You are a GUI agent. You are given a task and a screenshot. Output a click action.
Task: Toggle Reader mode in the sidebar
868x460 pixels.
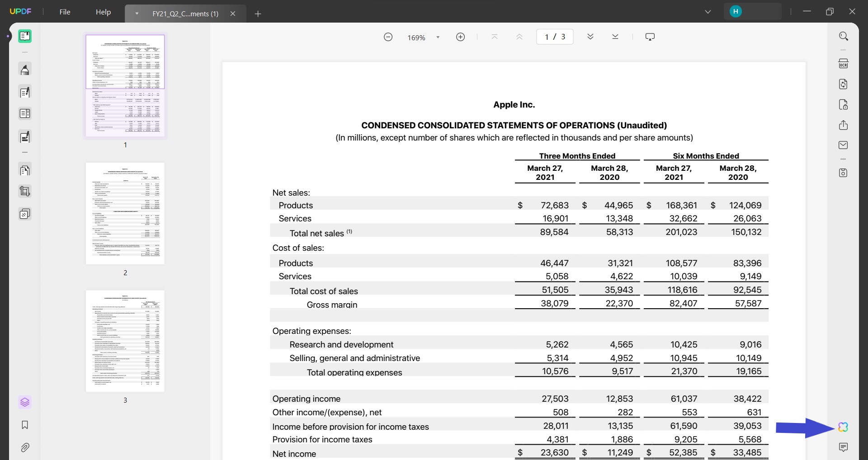(25, 36)
